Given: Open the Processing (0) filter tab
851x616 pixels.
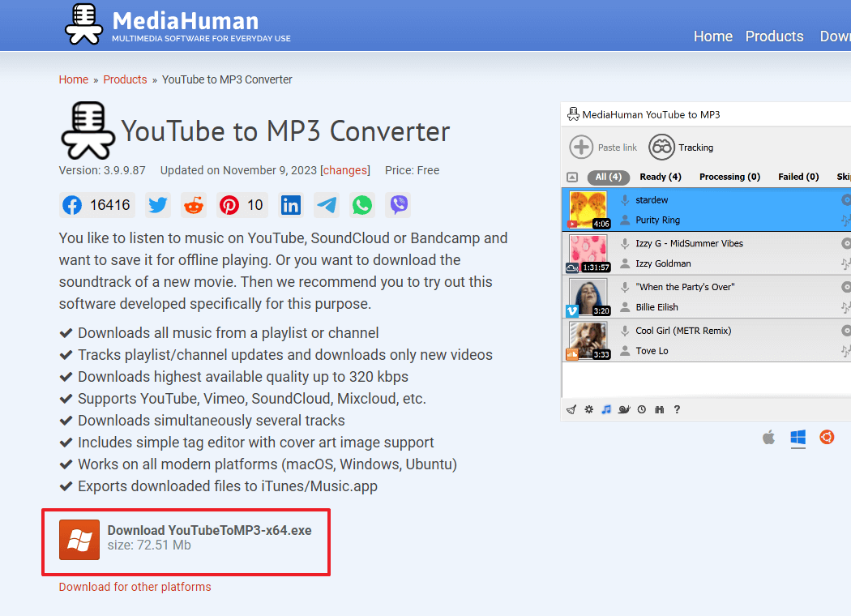Looking at the screenshot, I should [x=729, y=177].
